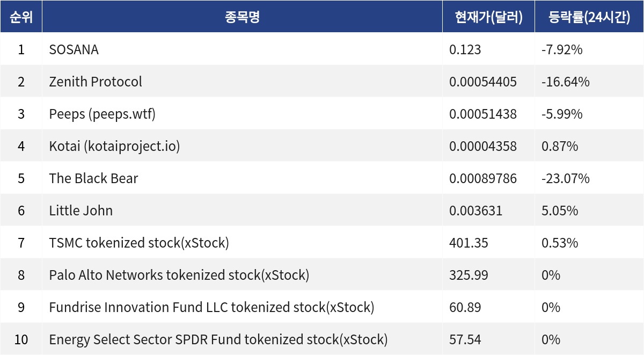Viewport: 644px width, 355px height.
Task: Click rank number 4 in Kotai row
Action: click(21, 147)
